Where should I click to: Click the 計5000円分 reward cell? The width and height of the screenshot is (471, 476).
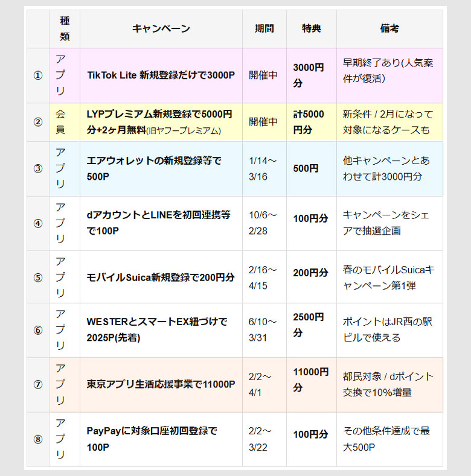(x=312, y=122)
